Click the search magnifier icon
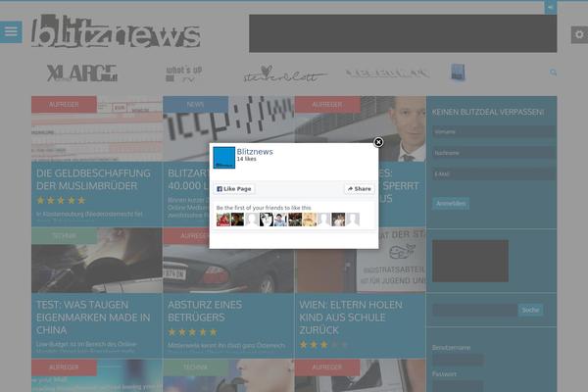Viewport: 588px width, 392px height. 553,73
